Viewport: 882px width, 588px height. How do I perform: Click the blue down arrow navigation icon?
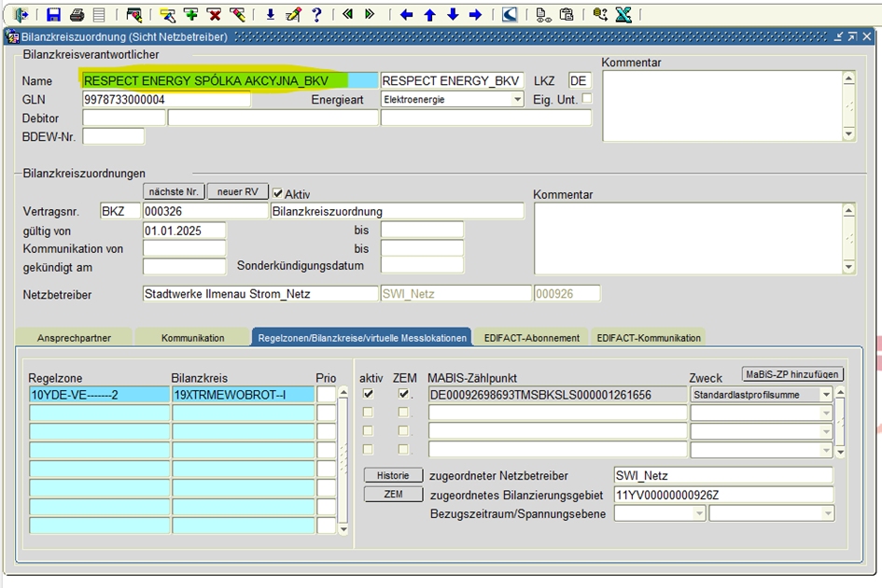(x=453, y=14)
